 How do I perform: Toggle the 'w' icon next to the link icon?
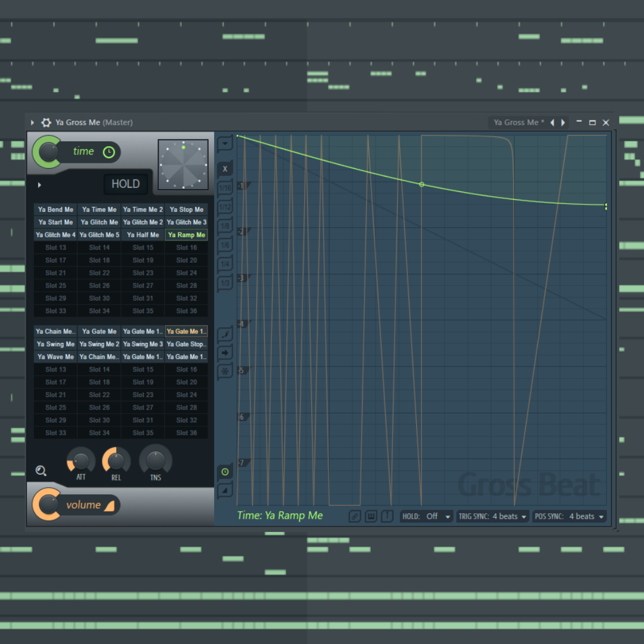[371, 516]
